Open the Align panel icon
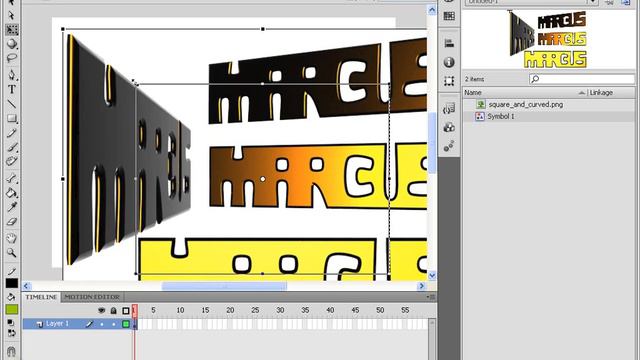 [x=449, y=42]
